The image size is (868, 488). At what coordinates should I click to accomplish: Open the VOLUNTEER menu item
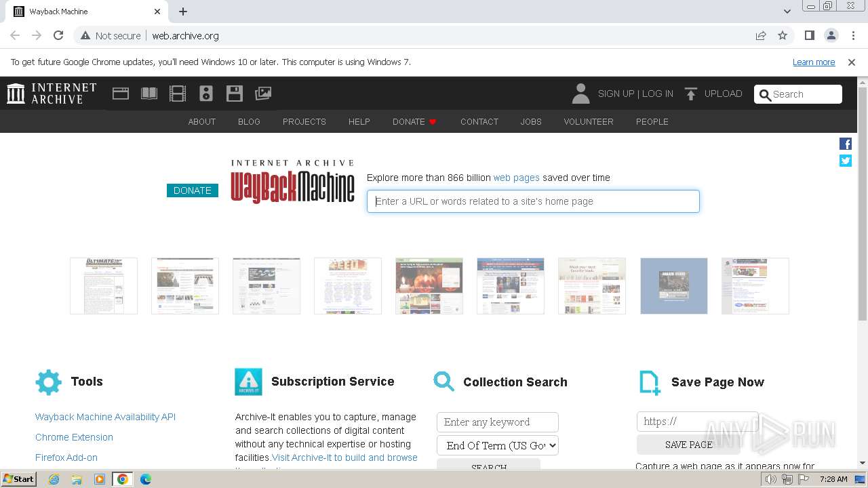click(589, 122)
